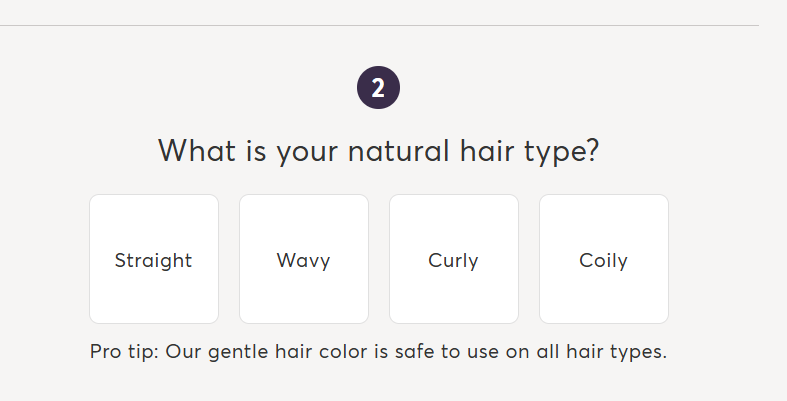787x401 pixels.
Task: Click the word Straight inside its card
Action: (153, 261)
